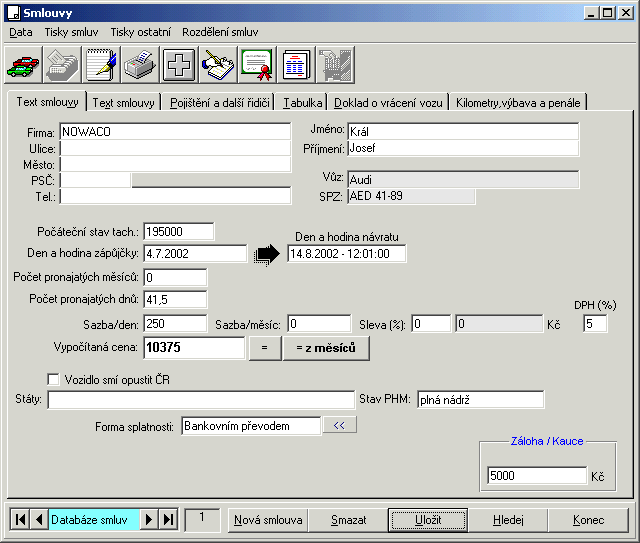Click the Příjmení field with Josef
This screenshot has height=543, width=640.
point(463,148)
